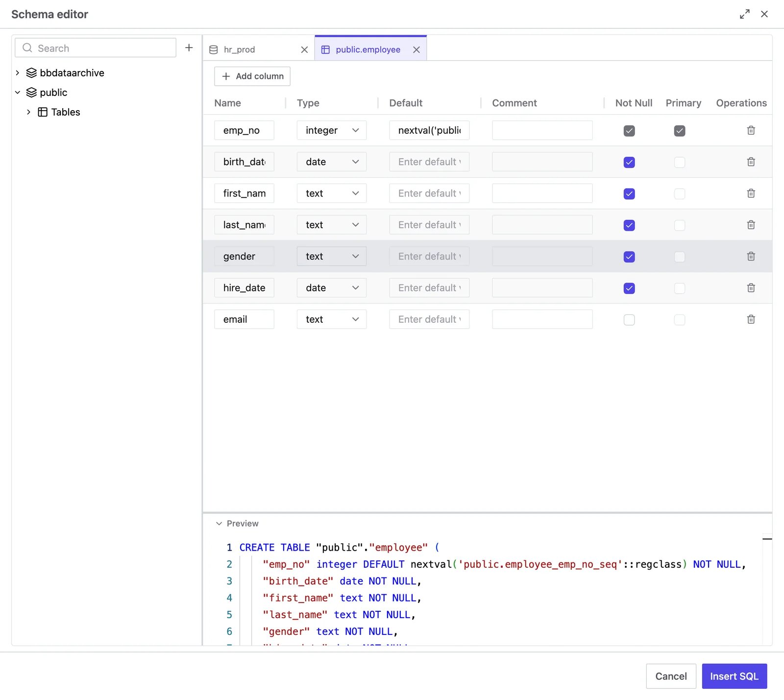Toggle Not Null for first_name column
Viewport: 784px width, 700px height.
click(x=629, y=193)
